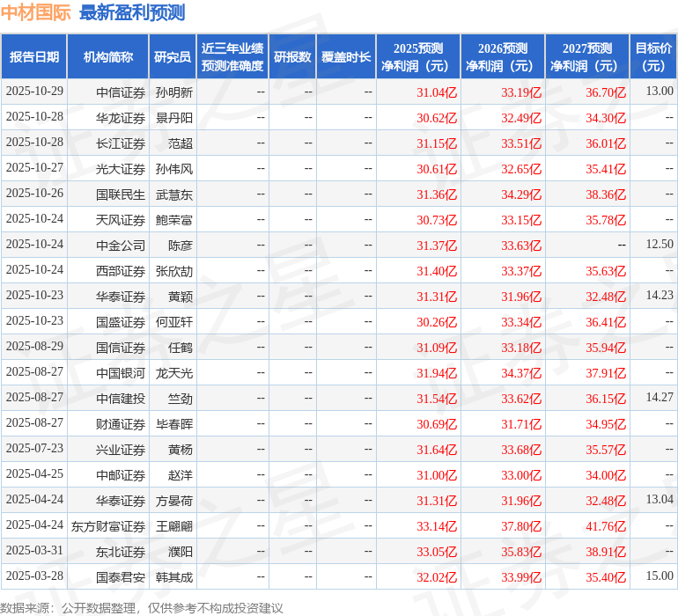Click the 15.00 target price cell
This screenshot has height=616, width=678.
tap(660, 576)
